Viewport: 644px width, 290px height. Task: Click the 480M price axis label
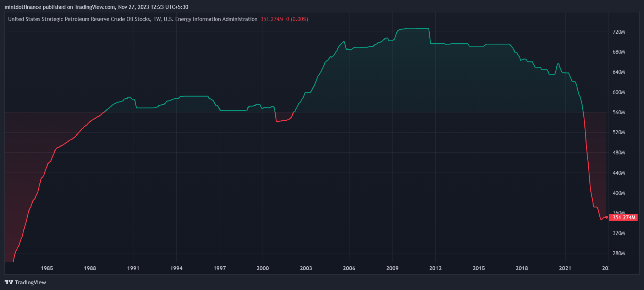tap(619, 153)
